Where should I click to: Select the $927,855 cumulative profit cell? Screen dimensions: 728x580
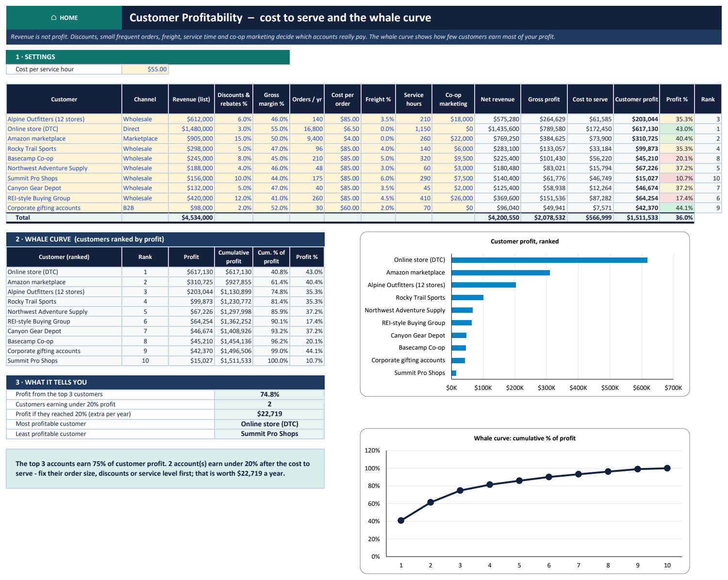point(233,282)
